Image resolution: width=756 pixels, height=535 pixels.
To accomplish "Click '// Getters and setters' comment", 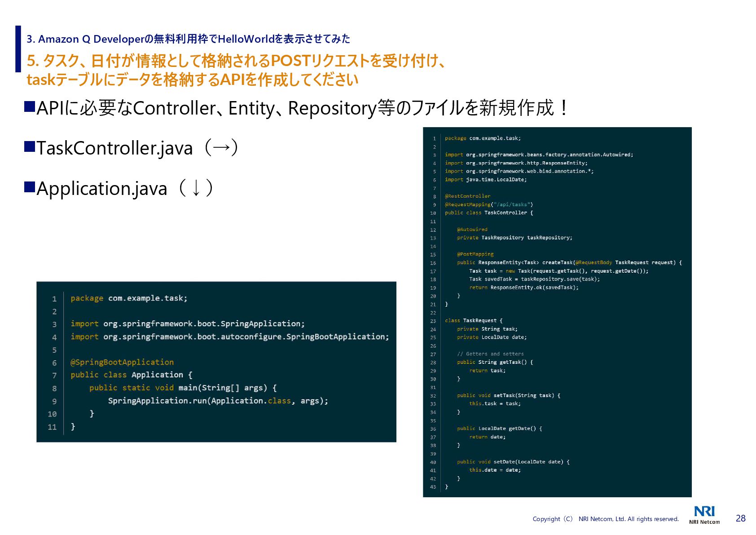I will (x=490, y=354).
